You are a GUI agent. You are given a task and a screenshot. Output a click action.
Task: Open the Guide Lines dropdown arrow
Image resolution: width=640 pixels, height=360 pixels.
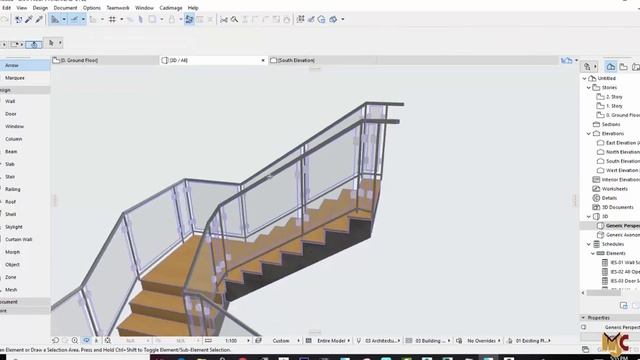64,19
